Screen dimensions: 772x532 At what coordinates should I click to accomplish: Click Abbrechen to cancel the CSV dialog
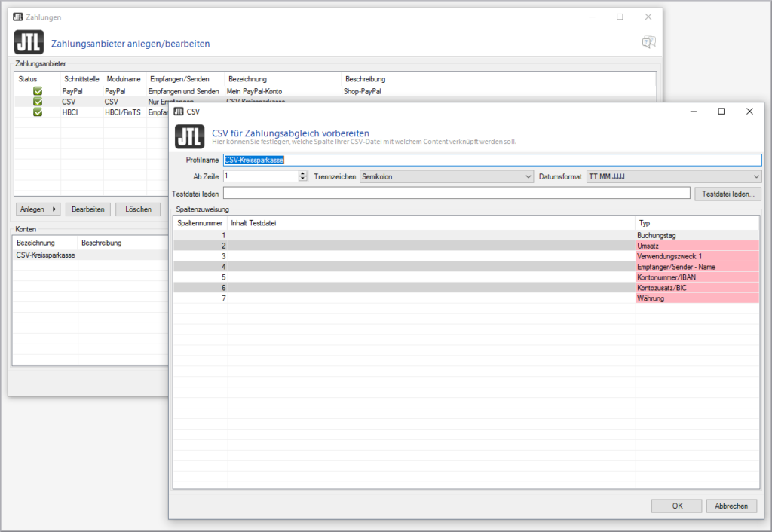(731, 506)
